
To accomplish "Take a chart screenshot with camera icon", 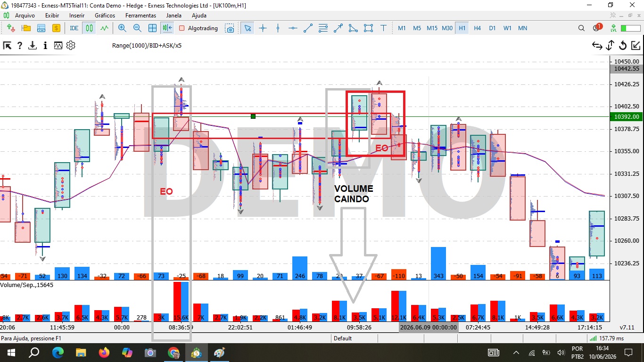I will point(230,28).
